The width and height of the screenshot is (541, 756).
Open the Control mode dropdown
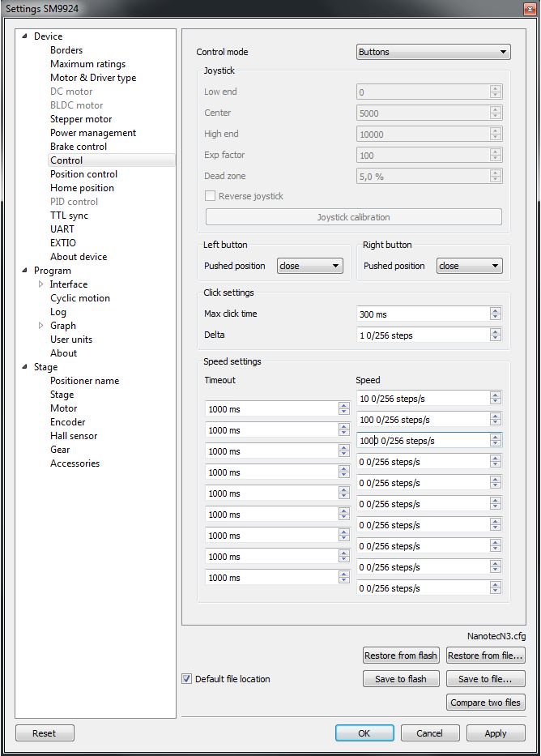tap(433, 52)
